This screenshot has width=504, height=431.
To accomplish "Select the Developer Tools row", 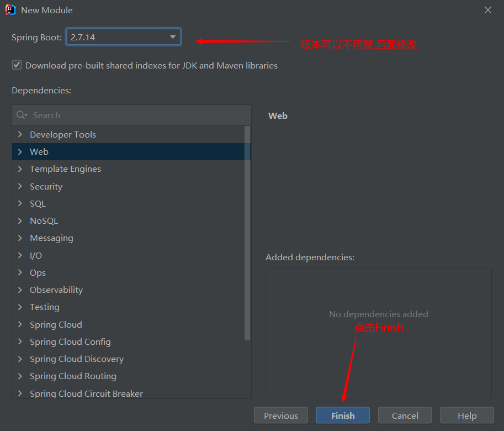I will 128,134.
